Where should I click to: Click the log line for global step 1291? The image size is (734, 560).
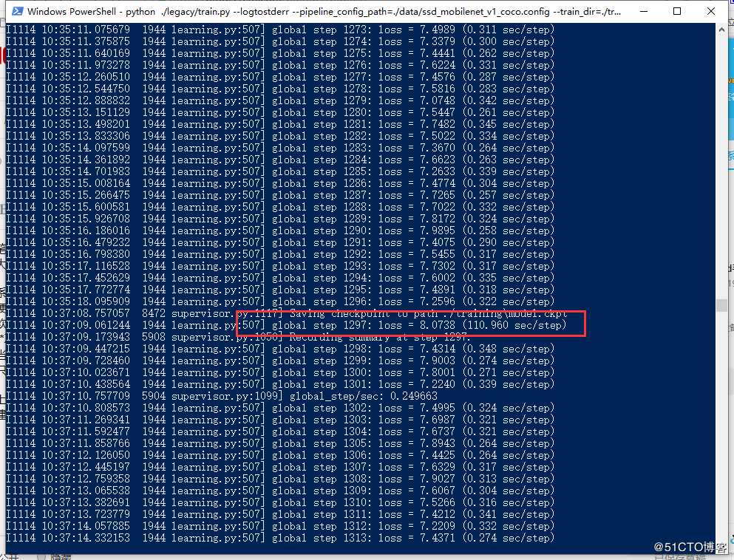coord(280,242)
